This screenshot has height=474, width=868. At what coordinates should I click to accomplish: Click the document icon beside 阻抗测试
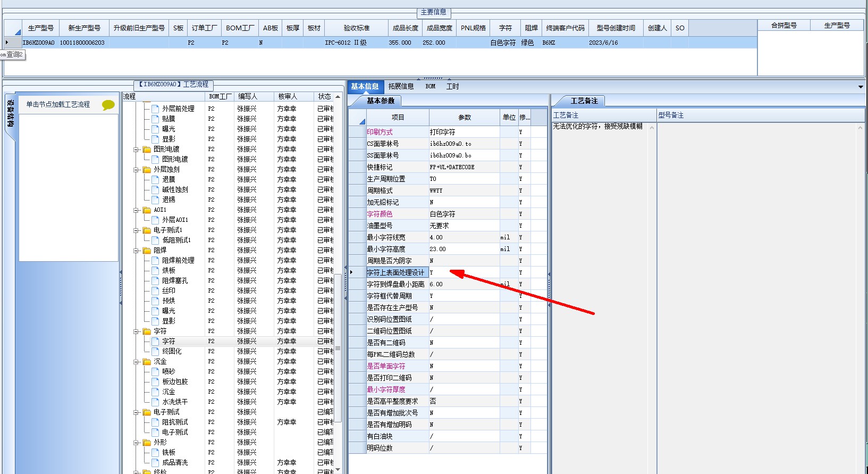156,422
